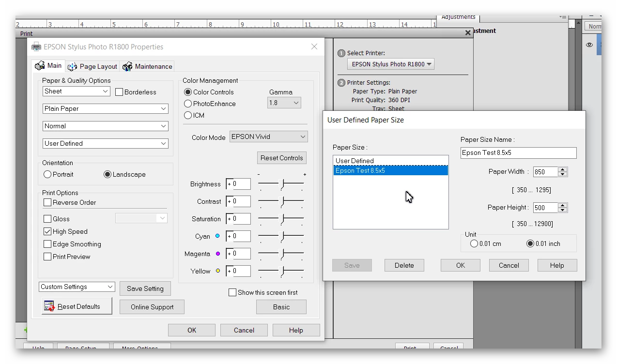Open the Custom Settings dropdown
The height and width of the screenshot is (364, 617).
click(x=77, y=287)
